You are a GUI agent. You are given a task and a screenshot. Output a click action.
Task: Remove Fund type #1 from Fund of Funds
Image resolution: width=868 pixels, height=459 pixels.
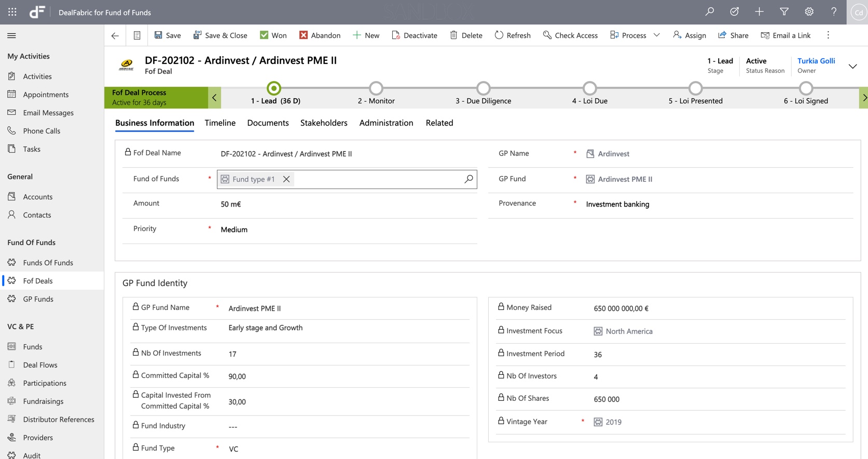[286, 179]
